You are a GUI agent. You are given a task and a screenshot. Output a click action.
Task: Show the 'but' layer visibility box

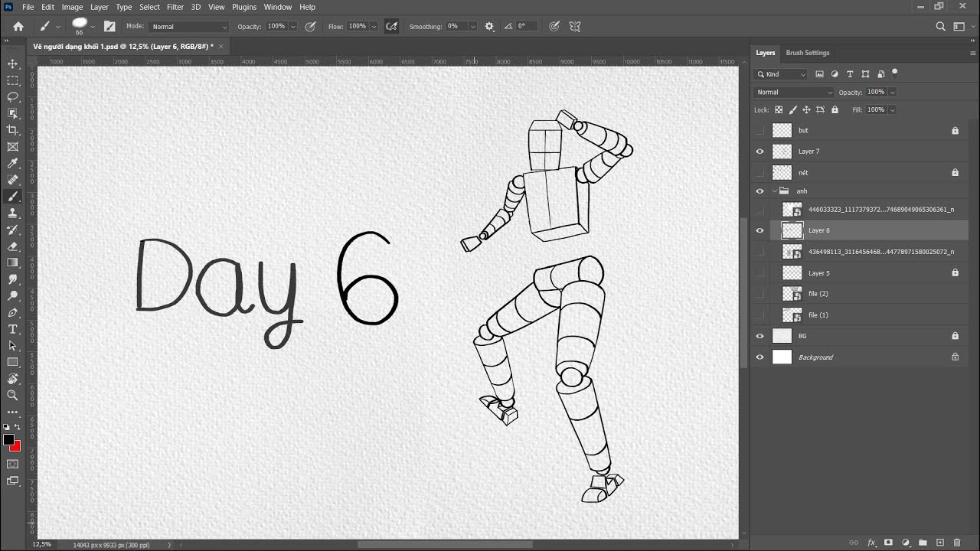(x=759, y=130)
